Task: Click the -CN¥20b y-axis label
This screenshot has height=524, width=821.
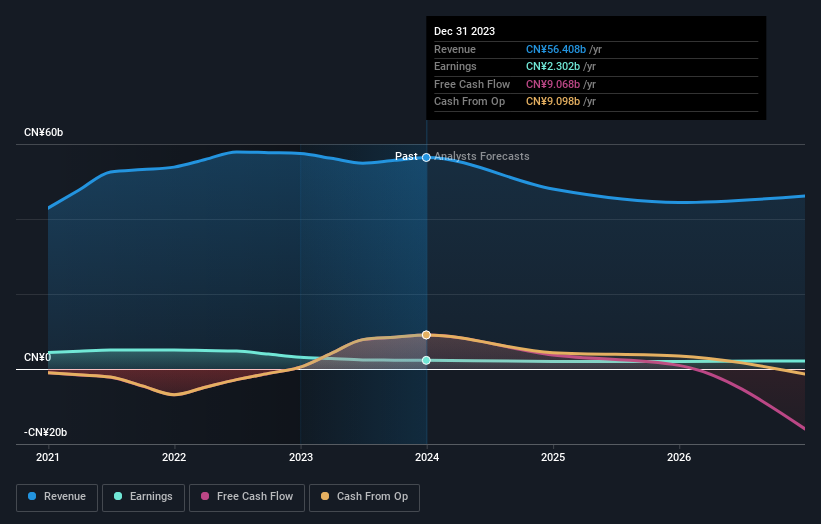Action: tap(45, 432)
